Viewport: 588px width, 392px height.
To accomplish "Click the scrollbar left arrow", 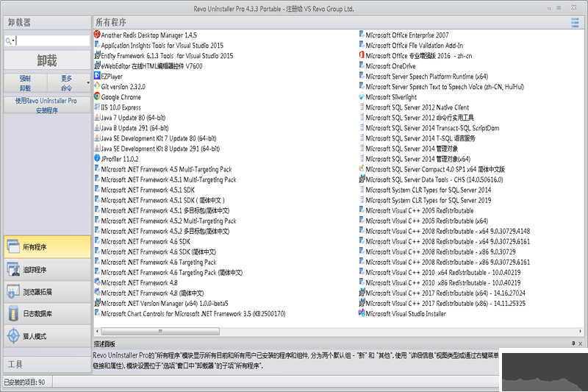I will point(97,331).
